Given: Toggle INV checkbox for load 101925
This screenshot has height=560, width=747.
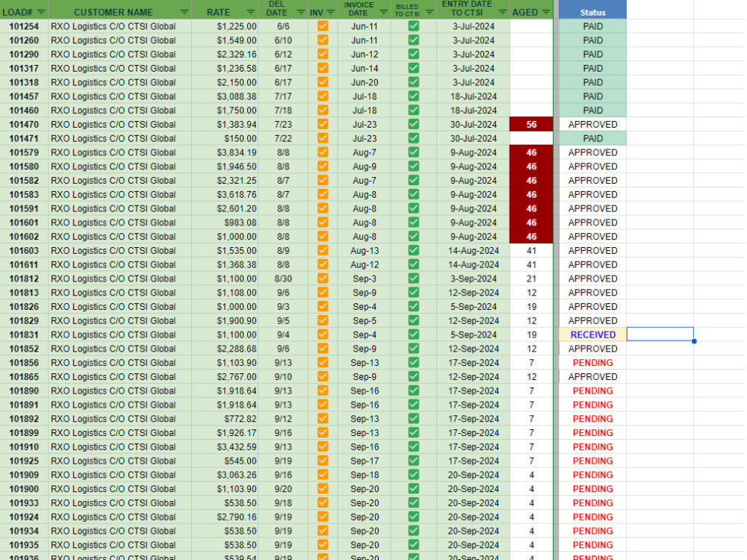Looking at the screenshot, I should click(x=323, y=461).
